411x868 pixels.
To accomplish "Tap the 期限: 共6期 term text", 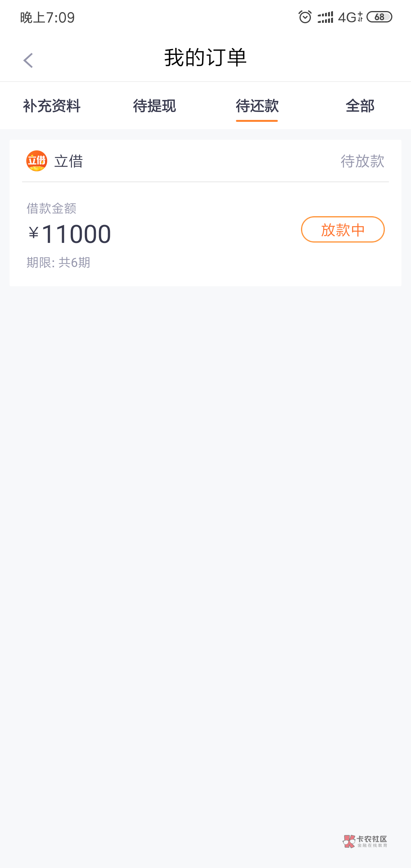I will click(58, 262).
